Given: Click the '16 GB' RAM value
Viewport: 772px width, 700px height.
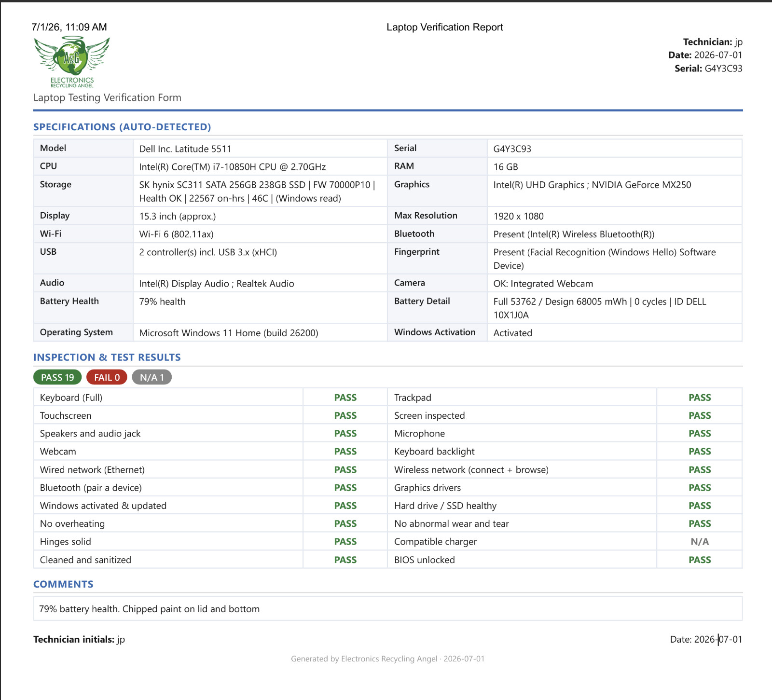Looking at the screenshot, I should (x=506, y=167).
